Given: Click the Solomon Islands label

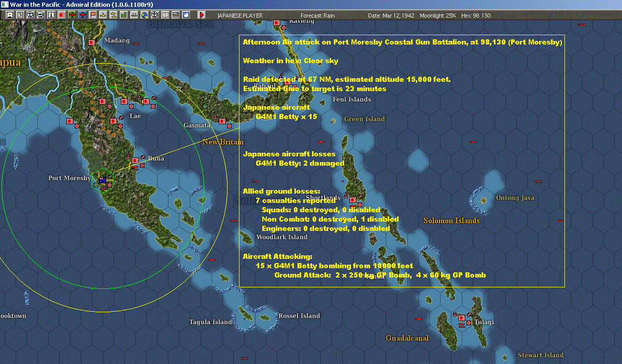Looking at the screenshot, I should tap(451, 221).
